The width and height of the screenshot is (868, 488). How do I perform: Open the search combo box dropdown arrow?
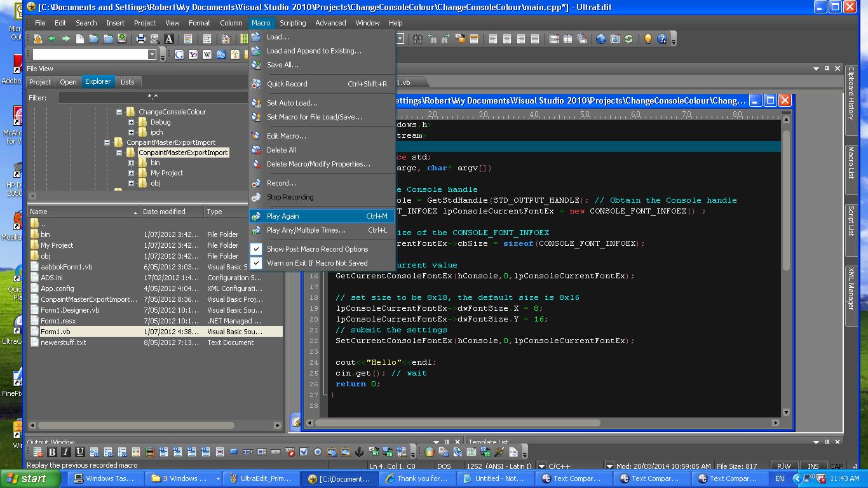coord(152,55)
